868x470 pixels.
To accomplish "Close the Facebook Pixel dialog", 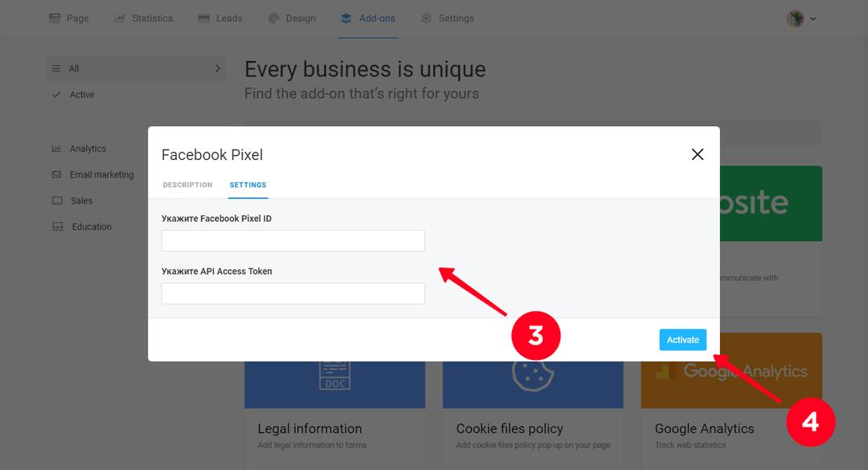I will (x=698, y=154).
